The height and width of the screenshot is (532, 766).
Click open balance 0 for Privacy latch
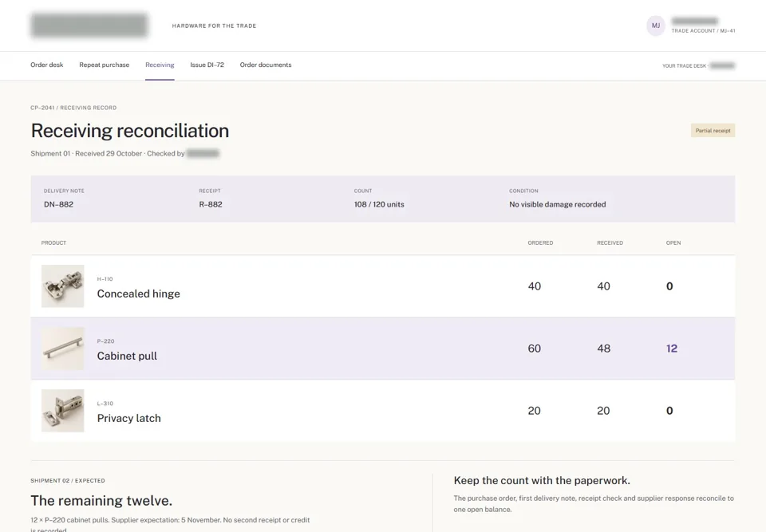(669, 411)
